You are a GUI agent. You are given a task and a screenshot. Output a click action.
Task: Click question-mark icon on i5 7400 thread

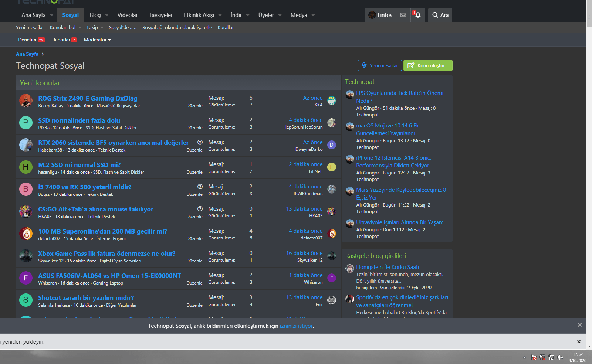(x=200, y=187)
